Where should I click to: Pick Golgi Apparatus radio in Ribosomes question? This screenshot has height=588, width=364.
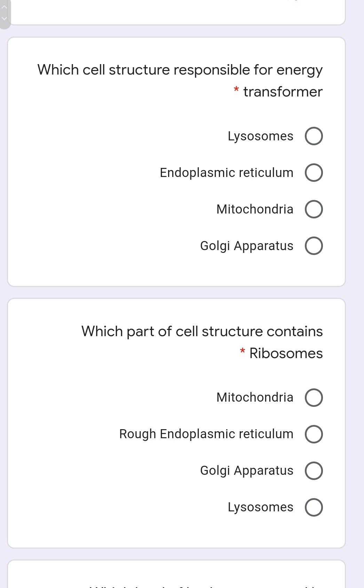(x=314, y=471)
